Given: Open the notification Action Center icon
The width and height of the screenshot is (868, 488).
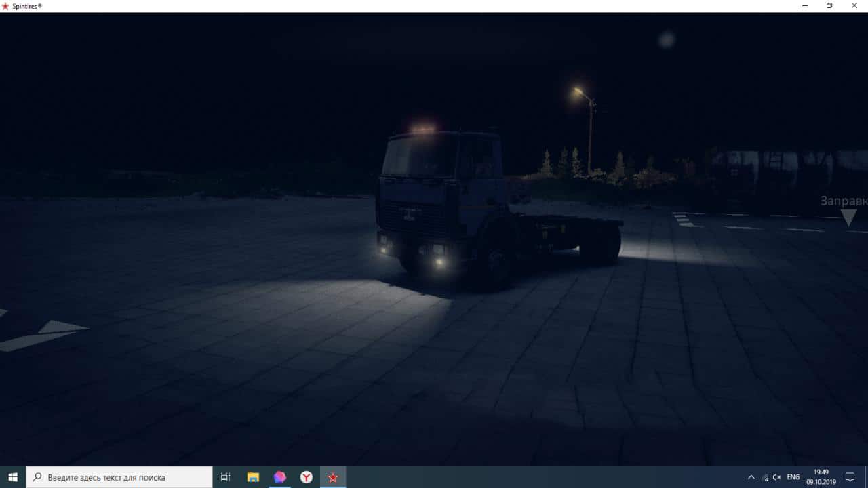Looking at the screenshot, I should coord(850,477).
